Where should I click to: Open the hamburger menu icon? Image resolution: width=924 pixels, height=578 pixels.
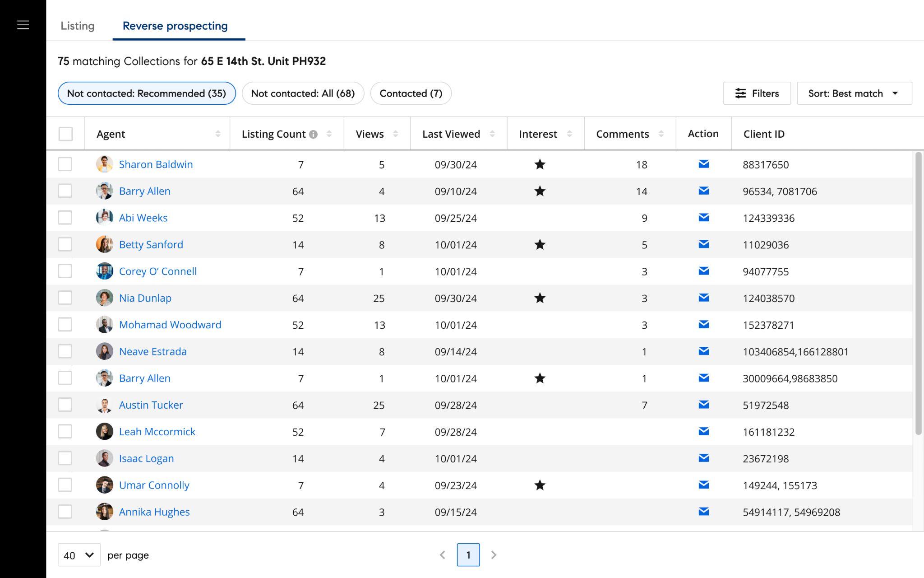[x=23, y=25]
